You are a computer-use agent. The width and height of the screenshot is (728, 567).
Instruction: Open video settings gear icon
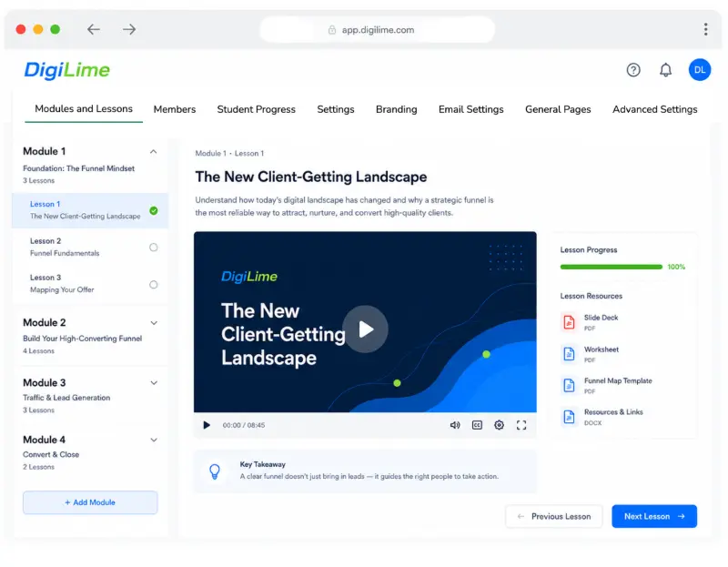[x=499, y=425]
